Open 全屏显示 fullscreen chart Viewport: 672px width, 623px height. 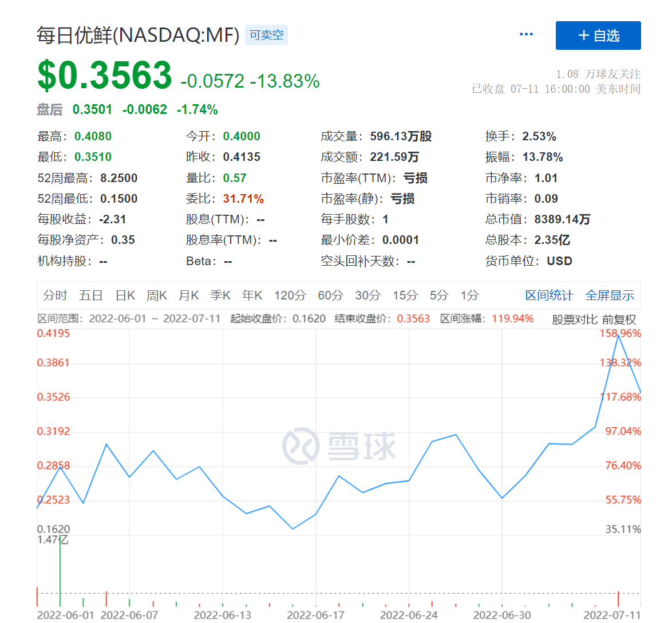click(610, 295)
